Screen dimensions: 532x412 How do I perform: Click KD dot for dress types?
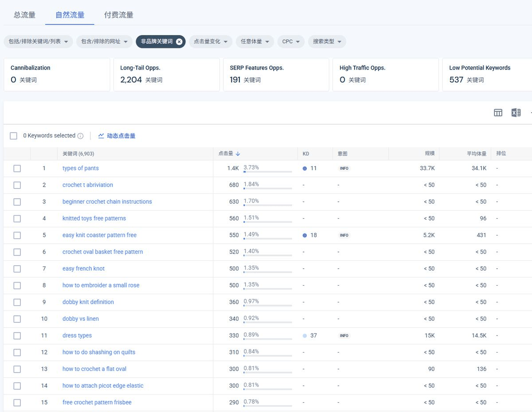pyautogui.click(x=305, y=336)
